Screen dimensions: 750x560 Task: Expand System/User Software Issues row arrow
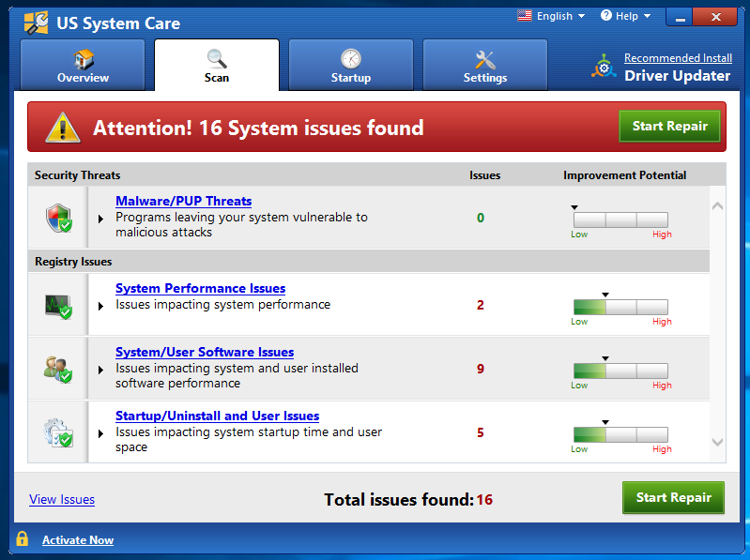tap(100, 370)
